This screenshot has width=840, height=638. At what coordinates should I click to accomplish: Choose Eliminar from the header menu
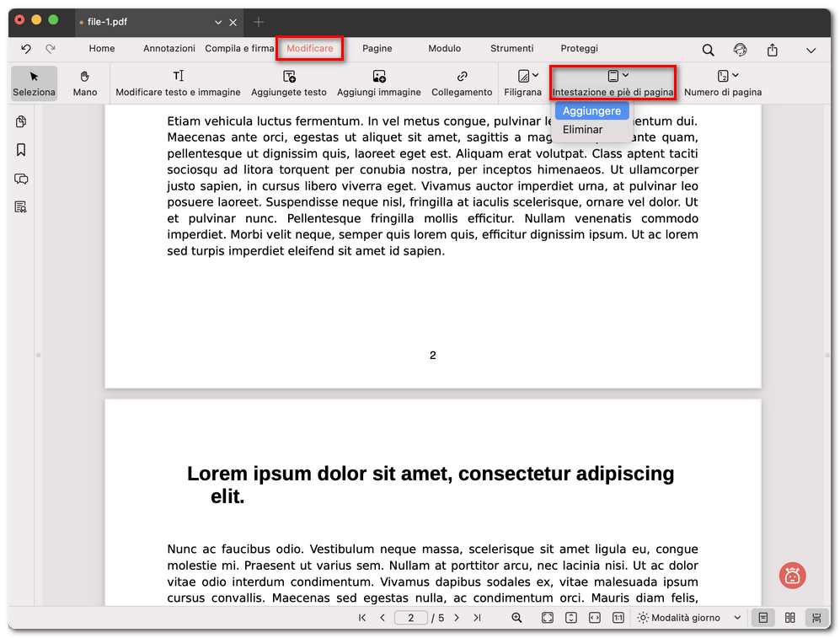pyautogui.click(x=582, y=130)
